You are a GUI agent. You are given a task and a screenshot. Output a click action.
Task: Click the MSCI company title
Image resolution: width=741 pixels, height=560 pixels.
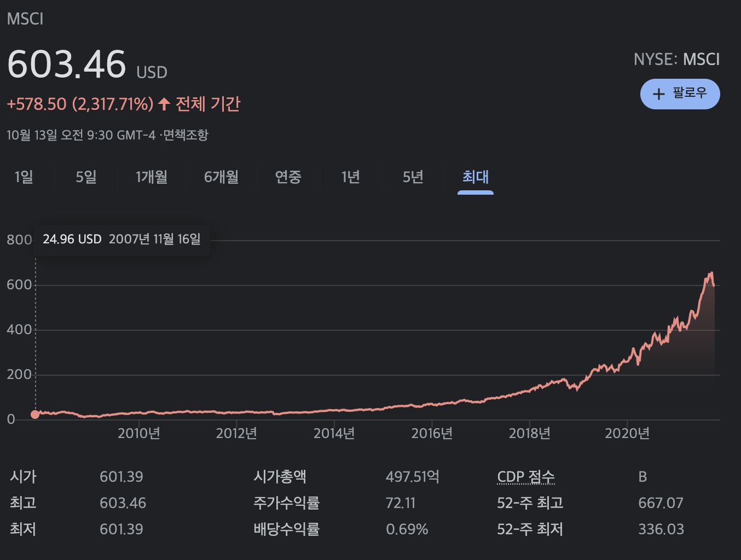click(x=25, y=19)
